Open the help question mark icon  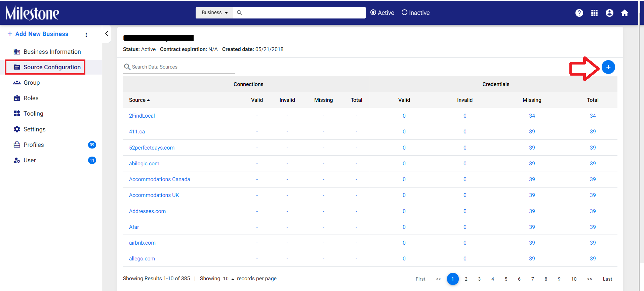[x=579, y=13]
